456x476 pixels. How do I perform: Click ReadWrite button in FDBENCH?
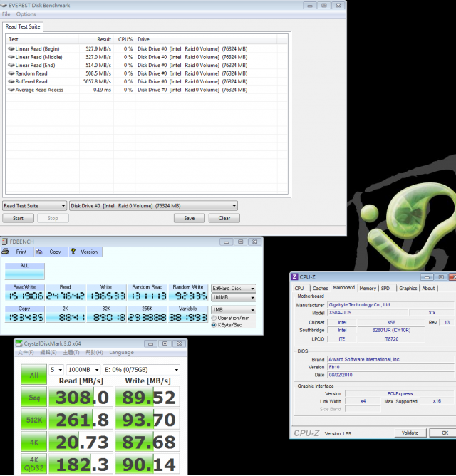pyautogui.click(x=25, y=293)
